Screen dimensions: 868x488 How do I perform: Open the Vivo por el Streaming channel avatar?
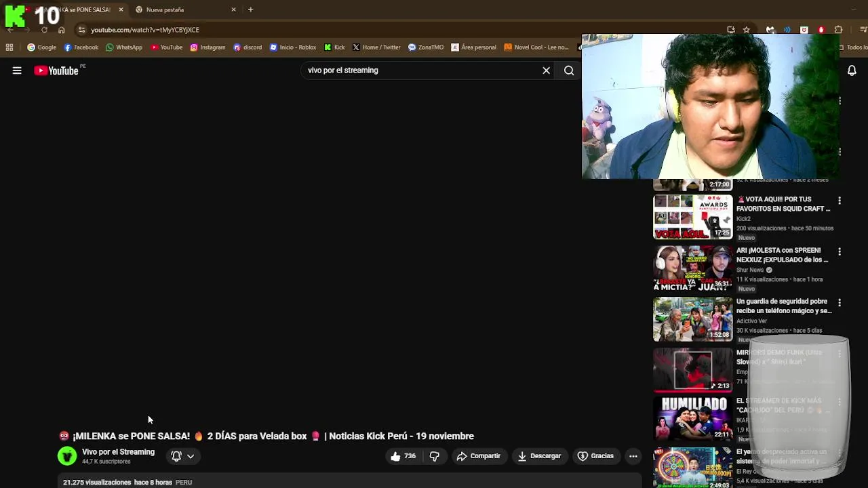coord(67,456)
